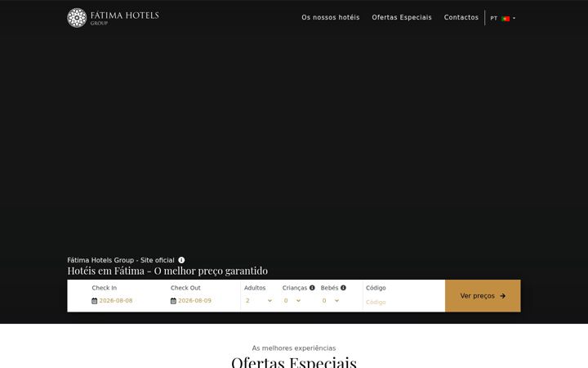
Task: Open Ofertas Especiais menu item
Action: point(402,17)
